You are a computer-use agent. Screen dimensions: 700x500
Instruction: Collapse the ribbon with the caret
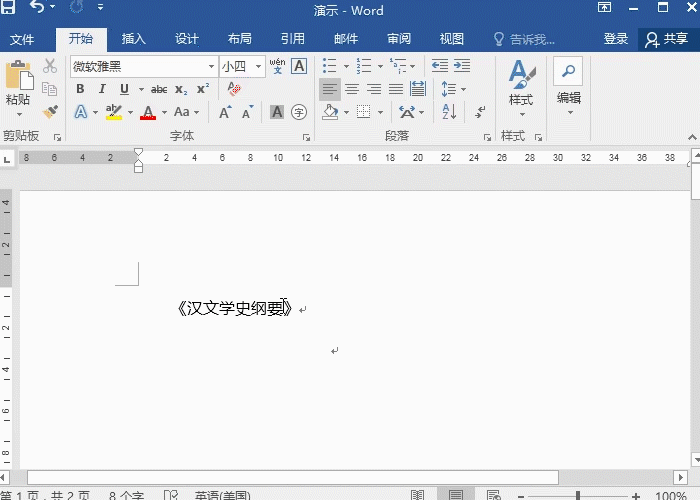tap(692, 137)
